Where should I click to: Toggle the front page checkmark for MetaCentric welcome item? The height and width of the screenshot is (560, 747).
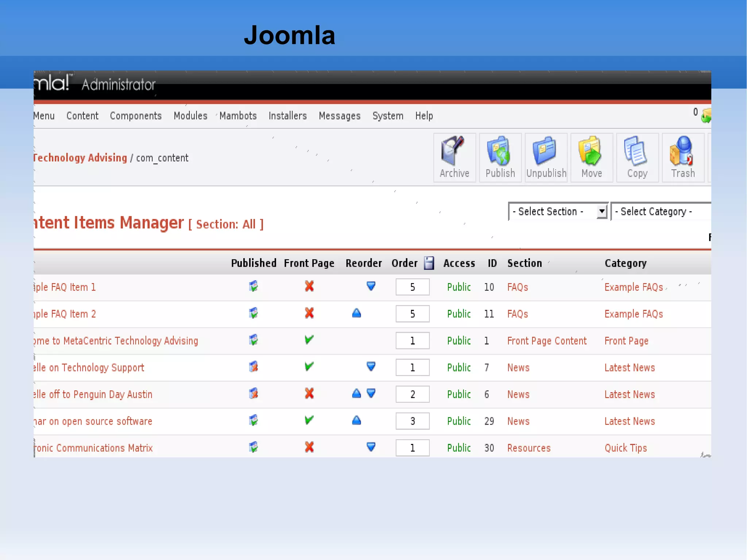tap(309, 340)
